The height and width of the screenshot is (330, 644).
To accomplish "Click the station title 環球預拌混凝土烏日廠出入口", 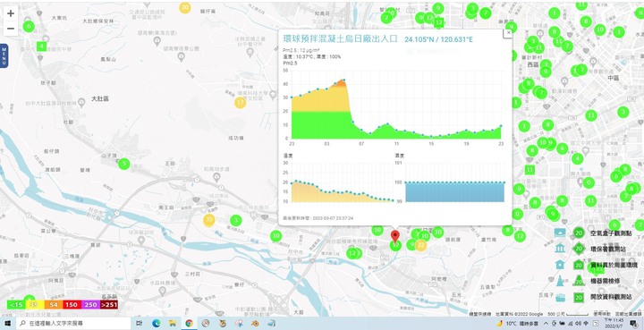I will [x=341, y=39].
